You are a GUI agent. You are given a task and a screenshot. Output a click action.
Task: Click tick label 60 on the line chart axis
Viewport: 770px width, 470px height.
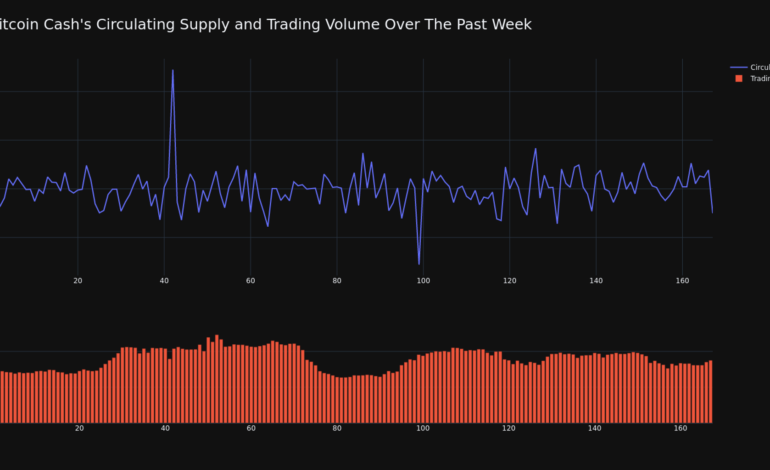(250, 281)
